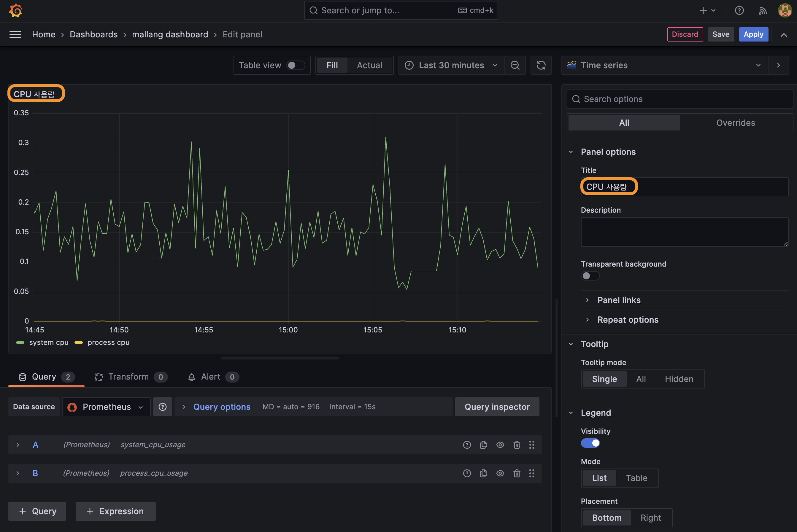Viewport: 797px width, 532px height.
Task: Toggle Transparent background switch
Action: click(x=590, y=276)
